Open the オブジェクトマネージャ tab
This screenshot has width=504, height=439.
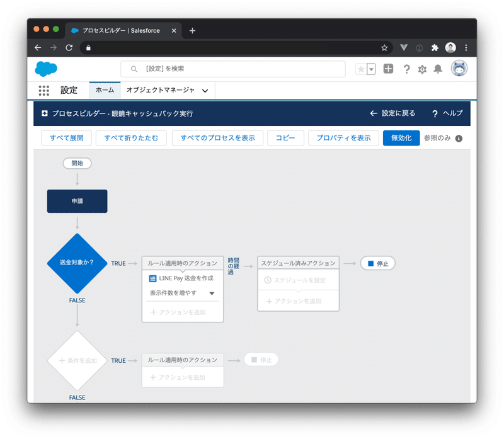161,90
